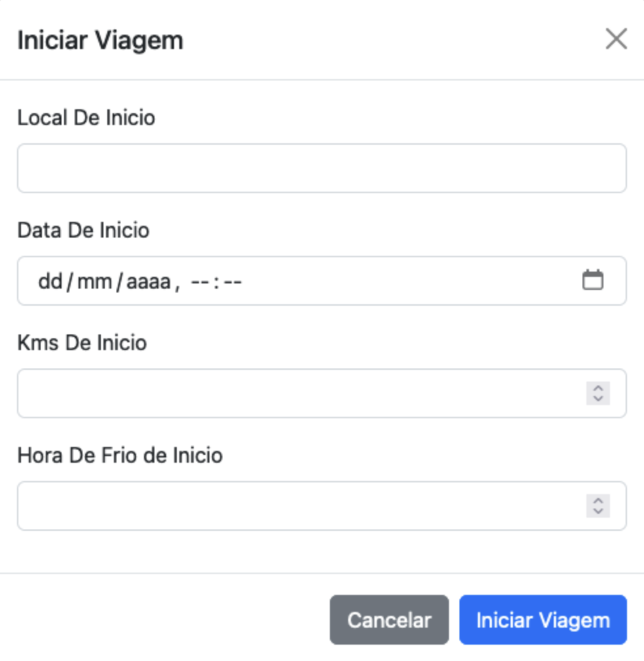Close the Iniciar Viagem dialog
The image size is (644, 661).
[616, 39]
